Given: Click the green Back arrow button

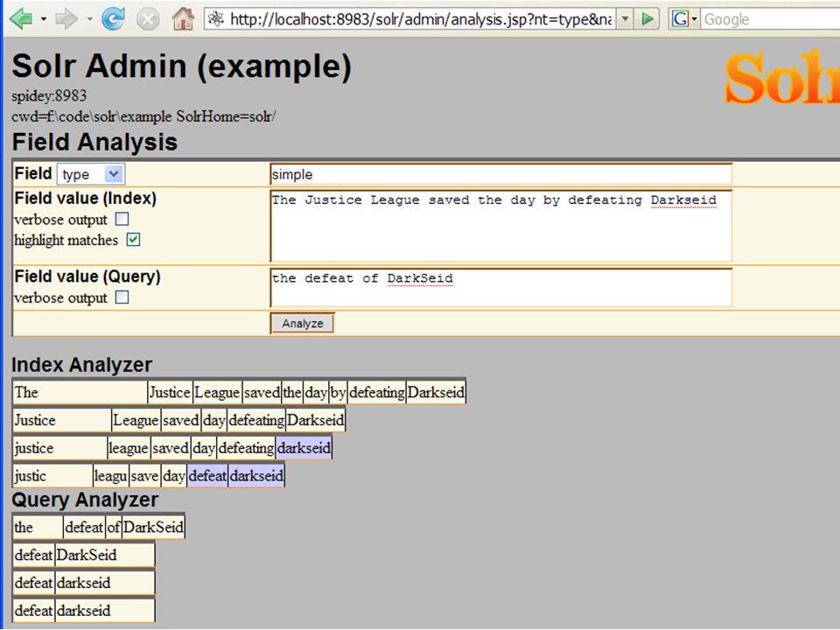Looking at the screenshot, I should click(21, 19).
